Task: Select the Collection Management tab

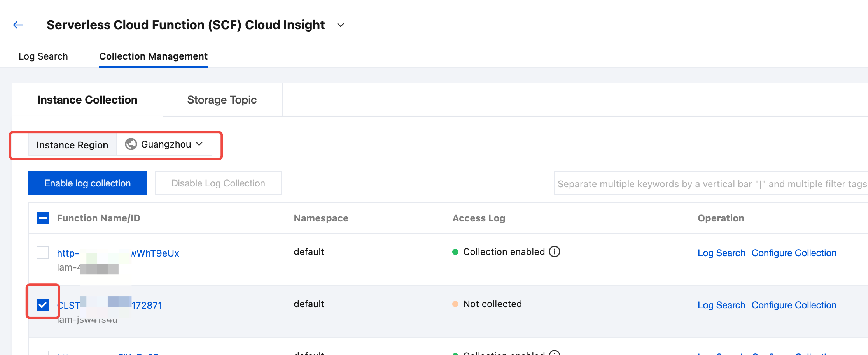Action: (153, 56)
